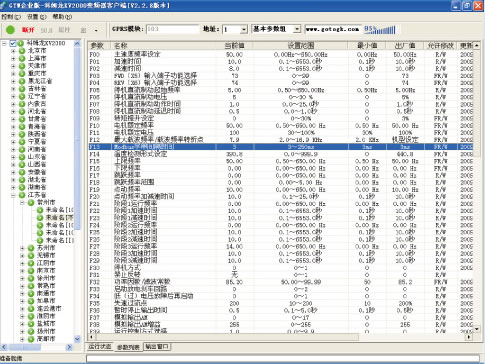Expand the 北京市 tree node
The width and height of the screenshot is (485, 364).
click(x=13, y=51)
